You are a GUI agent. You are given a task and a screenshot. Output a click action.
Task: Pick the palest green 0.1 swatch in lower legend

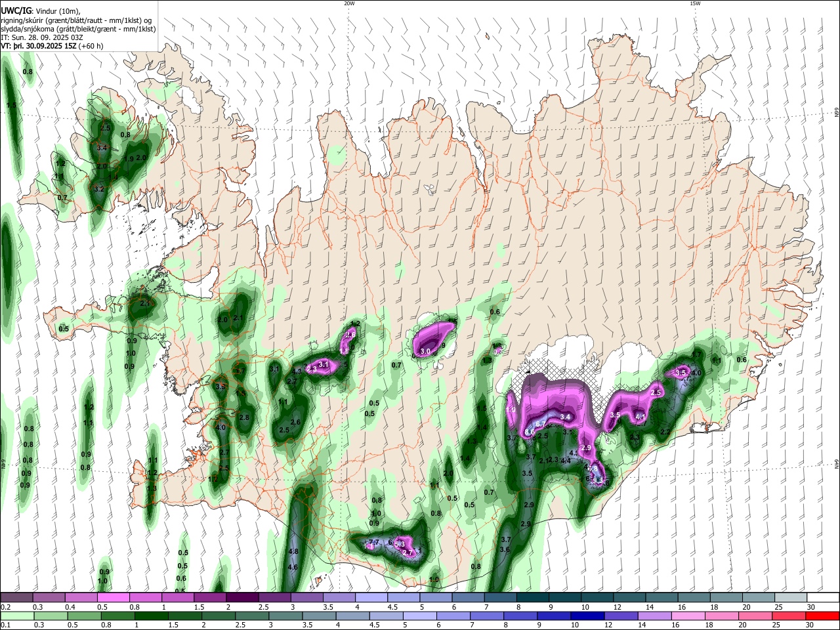click(16, 616)
